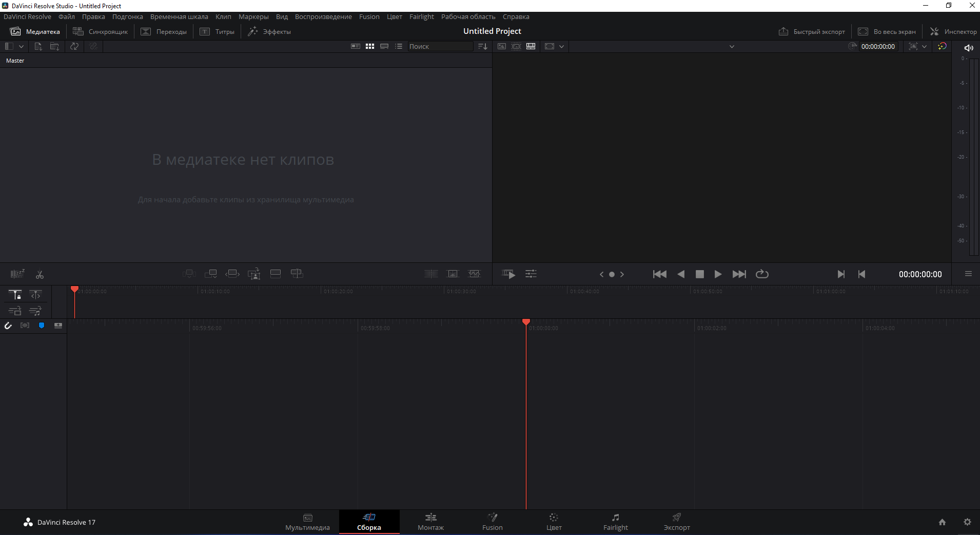
Task: Switch to the Монтаж page tab
Action: tap(430, 522)
